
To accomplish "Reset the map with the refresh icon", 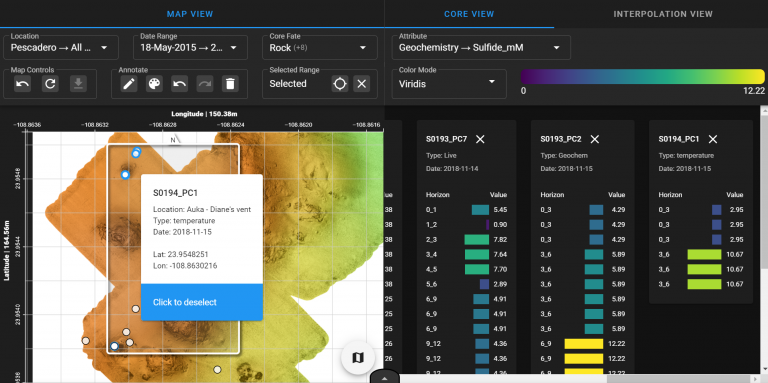I will coord(50,84).
